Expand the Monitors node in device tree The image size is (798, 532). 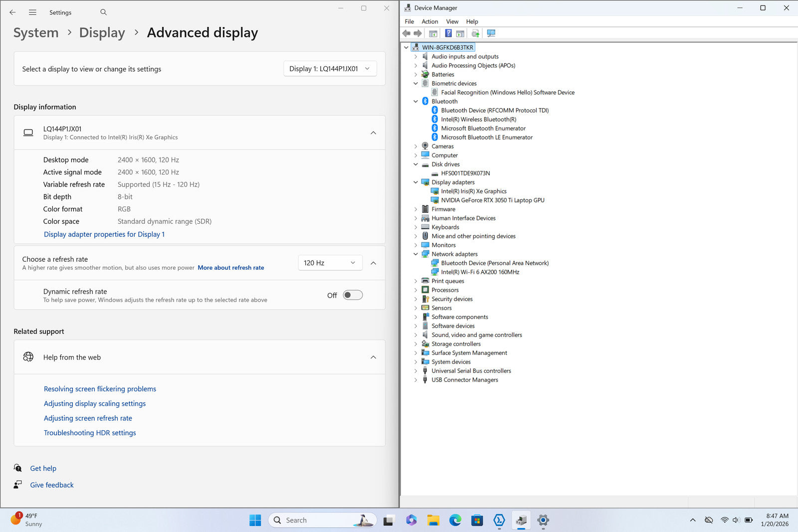point(415,245)
